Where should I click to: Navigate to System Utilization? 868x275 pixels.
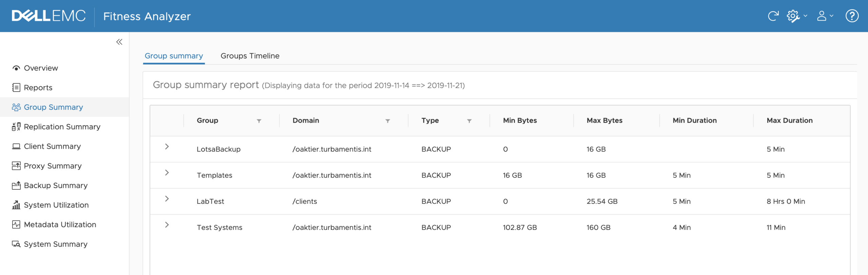(56, 205)
